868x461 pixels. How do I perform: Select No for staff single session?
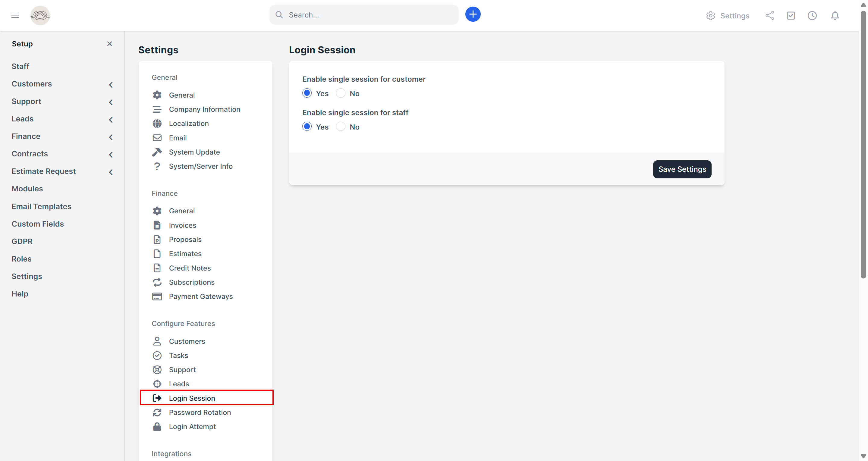[x=341, y=127]
